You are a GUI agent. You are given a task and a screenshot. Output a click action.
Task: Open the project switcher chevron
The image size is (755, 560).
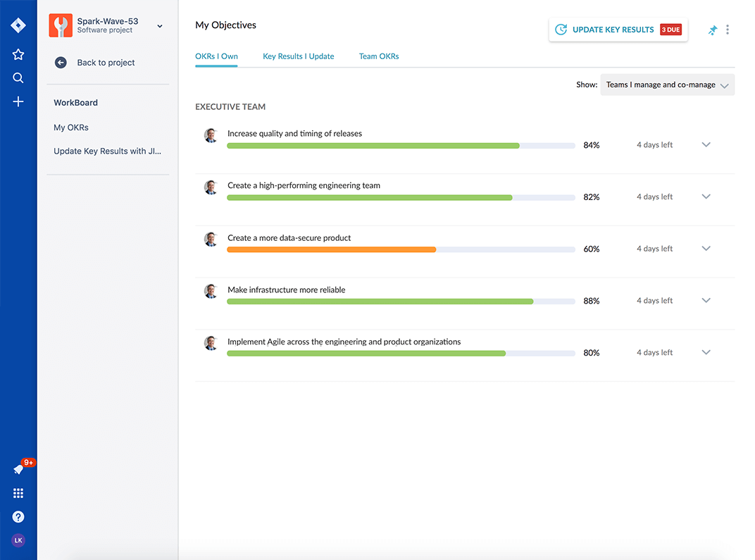click(160, 25)
